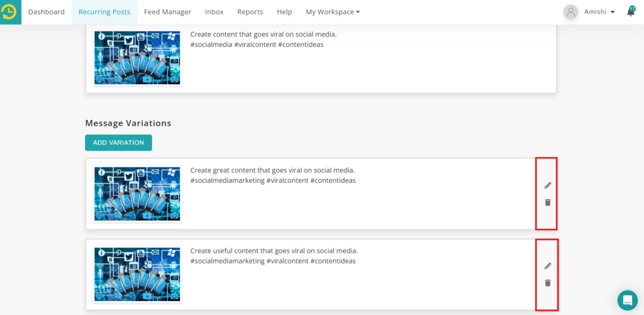This screenshot has width=644, height=315.
Task: Click the clock logo in the top bar
Action: pyautogui.click(x=10, y=12)
